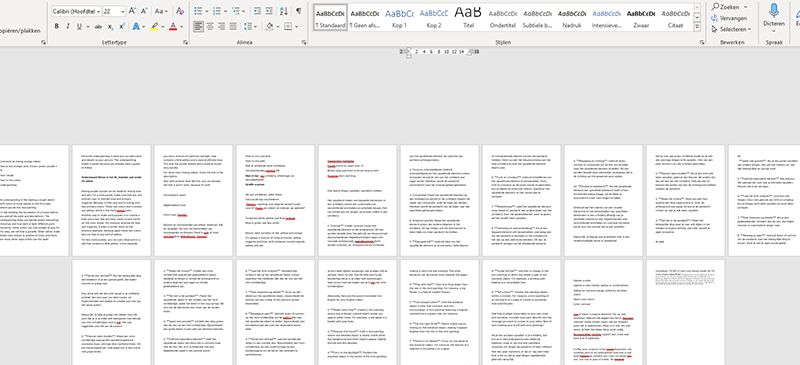
Task: Toggle italic formatting
Action: pos(69,27)
